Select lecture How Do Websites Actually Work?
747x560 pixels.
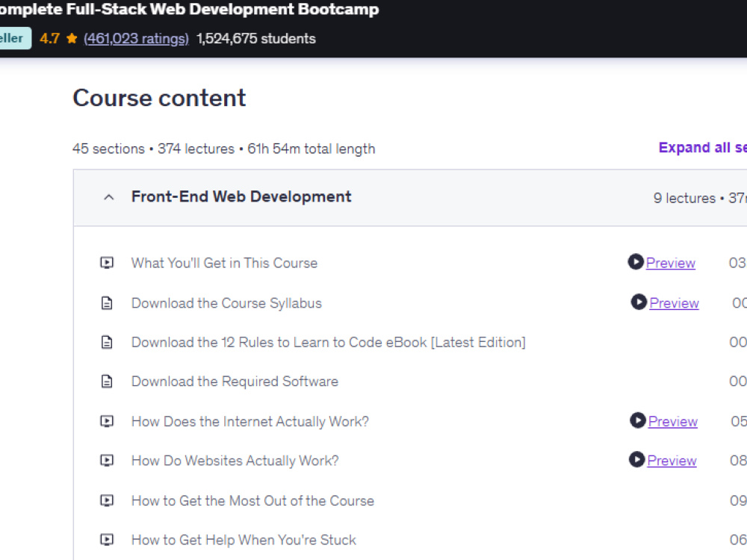pos(235,461)
